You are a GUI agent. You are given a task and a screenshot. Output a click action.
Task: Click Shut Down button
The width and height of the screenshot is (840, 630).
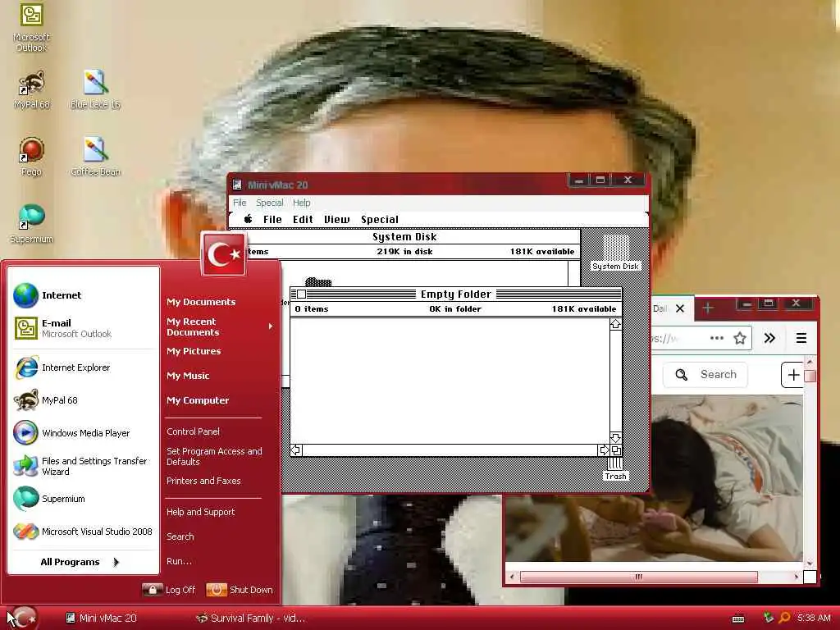[x=240, y=590]
